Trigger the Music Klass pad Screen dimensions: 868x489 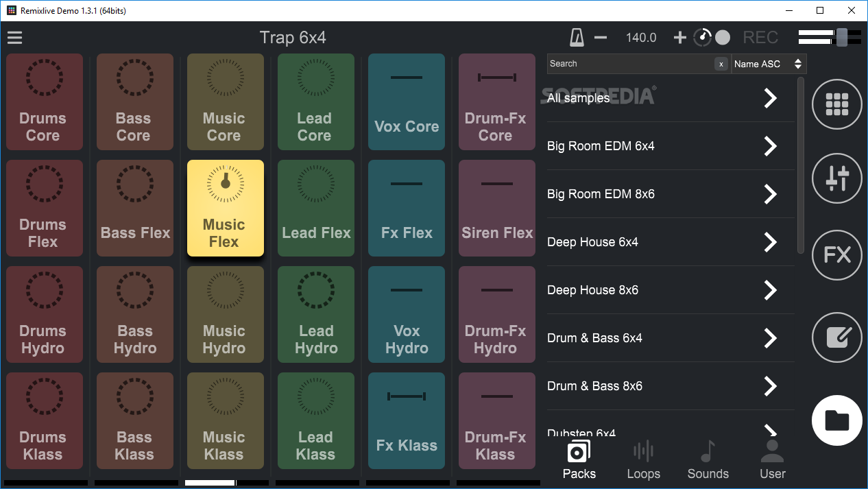(x=226, y=421)
